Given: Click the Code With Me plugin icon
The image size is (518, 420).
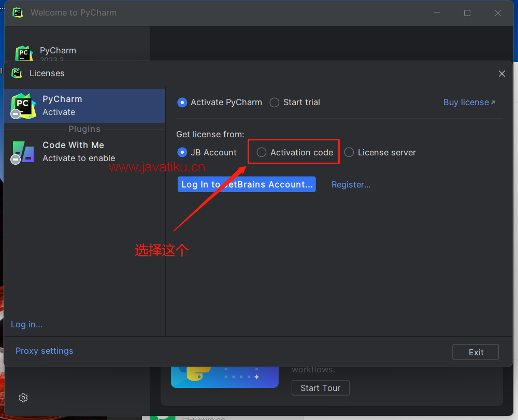Looking at the screenshot, I should 23,152.
